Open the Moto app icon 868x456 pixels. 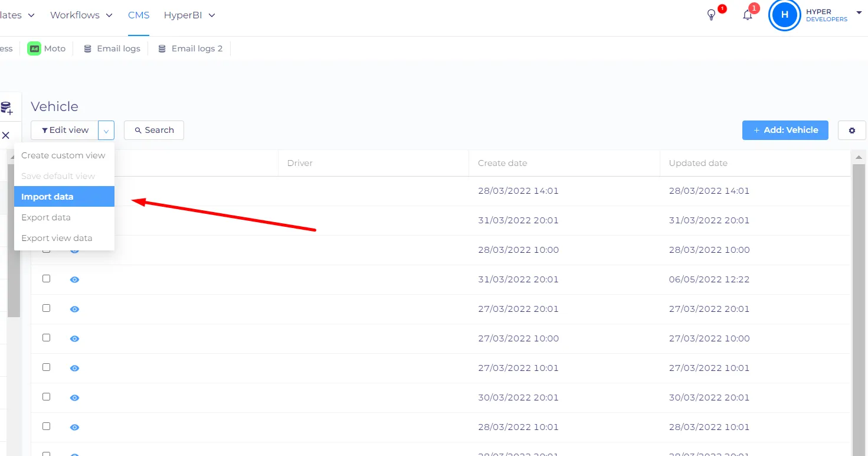pos(34,48)
